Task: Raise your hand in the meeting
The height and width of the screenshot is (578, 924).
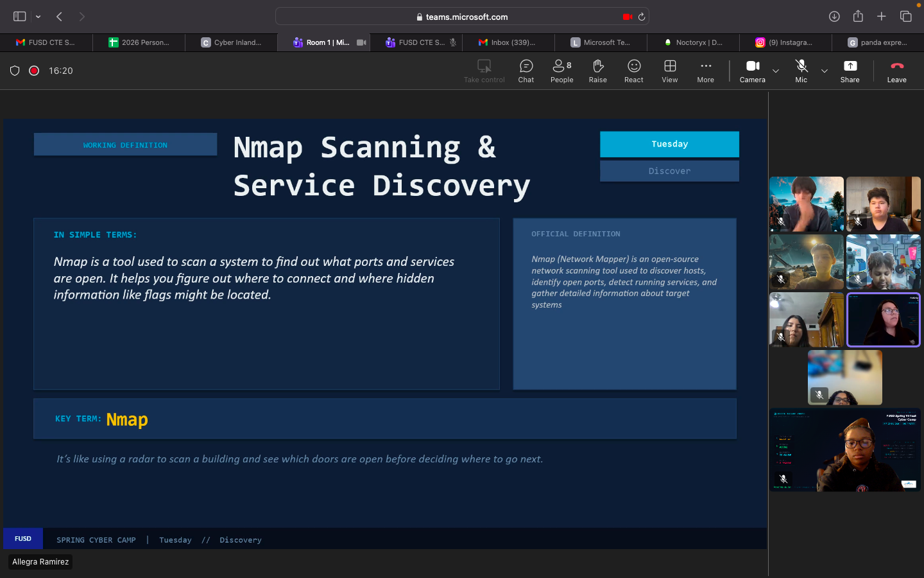Action: (x=597, y=71)
